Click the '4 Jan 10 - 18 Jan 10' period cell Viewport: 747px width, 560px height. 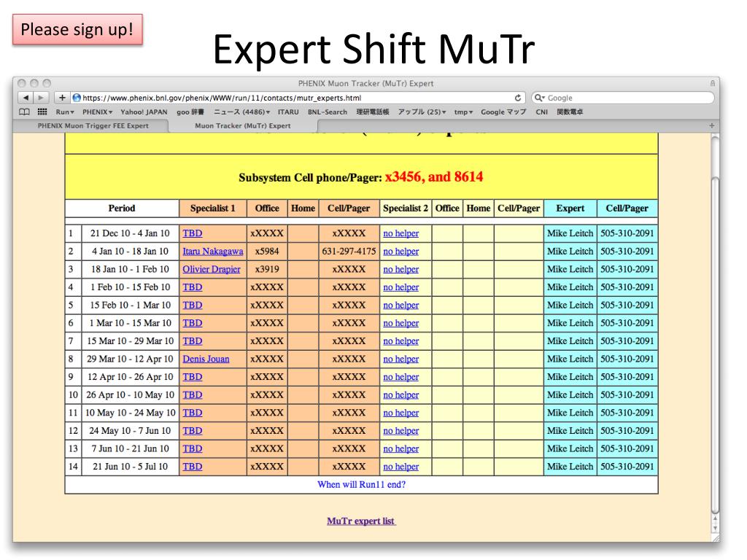click(x=130, y=252)
